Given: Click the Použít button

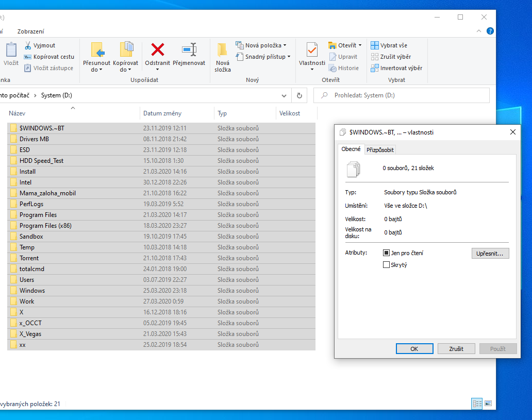Looking at the screenshot, I should [x=498, y=349].
